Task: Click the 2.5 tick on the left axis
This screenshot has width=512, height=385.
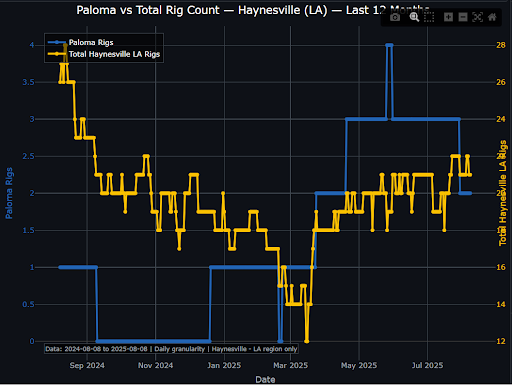Action: [x=28, y=156]
